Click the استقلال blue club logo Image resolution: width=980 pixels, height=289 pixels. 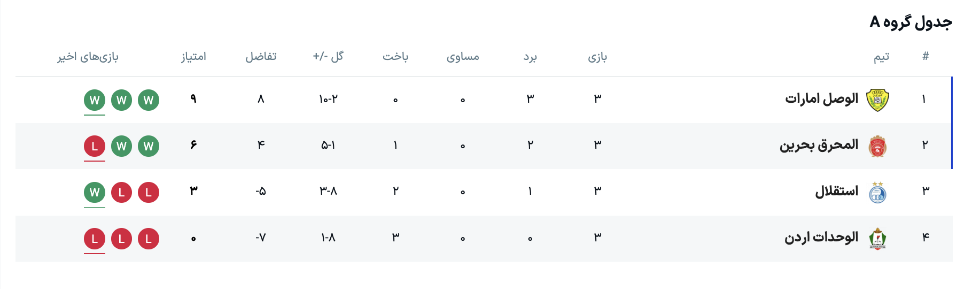click(877, 193)
